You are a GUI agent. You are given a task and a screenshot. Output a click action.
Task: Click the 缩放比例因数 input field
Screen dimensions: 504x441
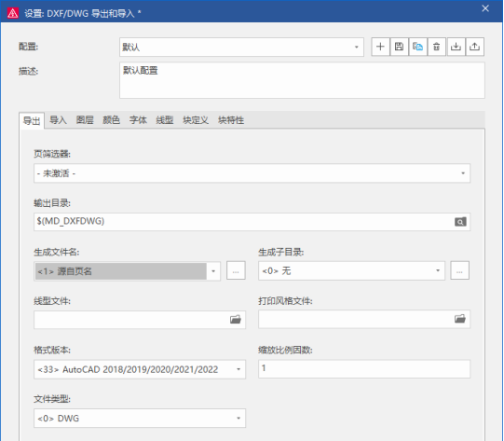click(x=364, y=368)
